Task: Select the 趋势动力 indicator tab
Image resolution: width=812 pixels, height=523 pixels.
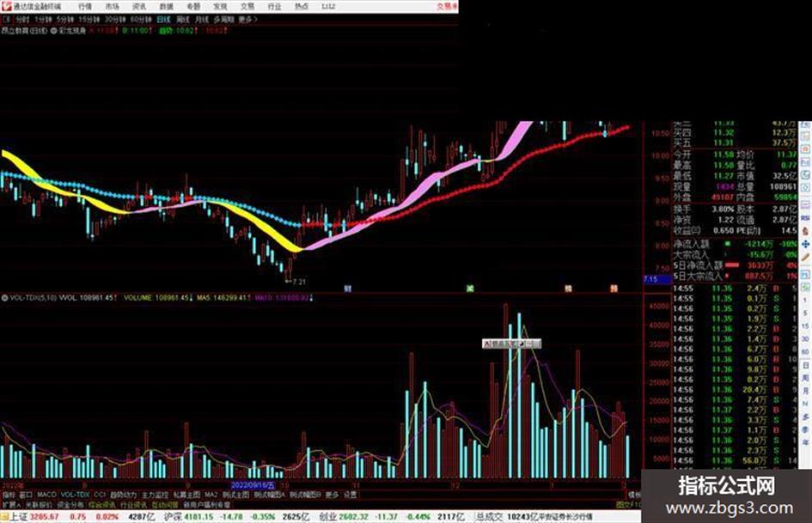Action: pyautogui.click(x=123, y=495)
